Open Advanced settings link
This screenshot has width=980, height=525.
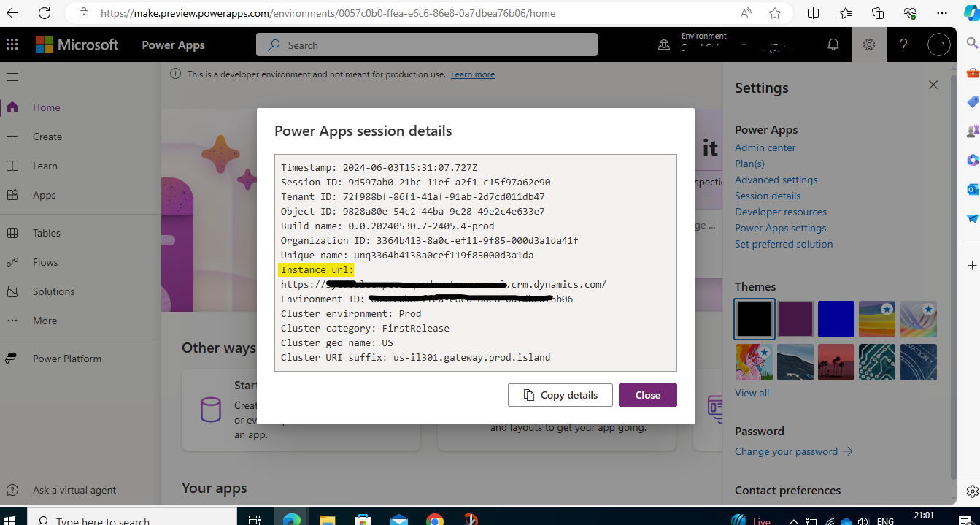click(776, 180)
